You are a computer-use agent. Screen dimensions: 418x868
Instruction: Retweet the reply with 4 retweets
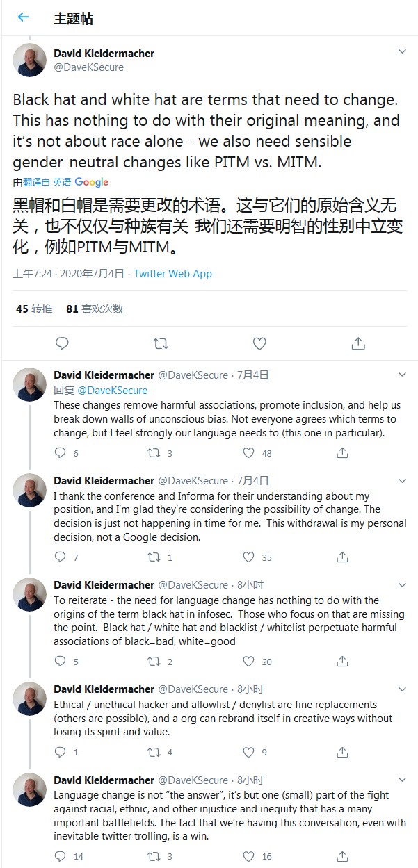click(x=154, y=752)
